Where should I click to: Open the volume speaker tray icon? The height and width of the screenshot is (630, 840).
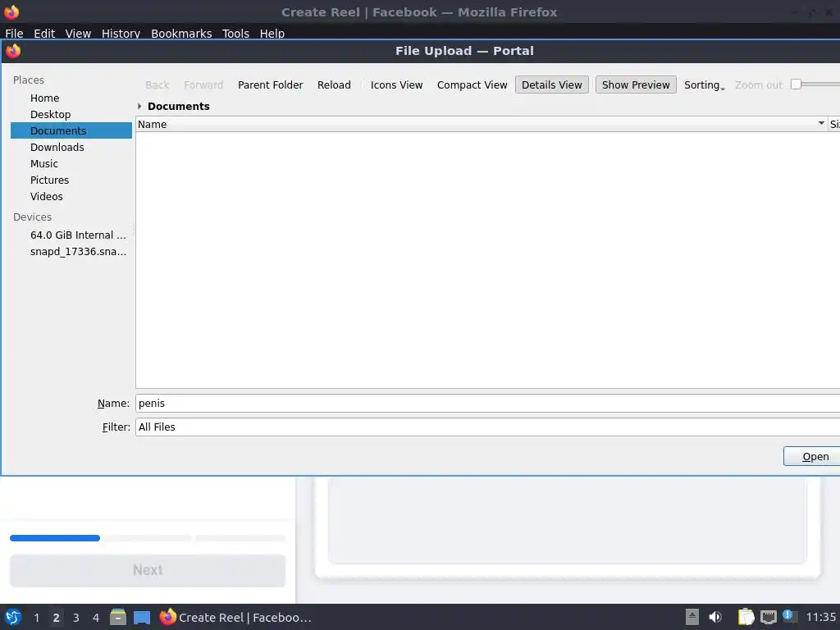click(x=715, y=617)
